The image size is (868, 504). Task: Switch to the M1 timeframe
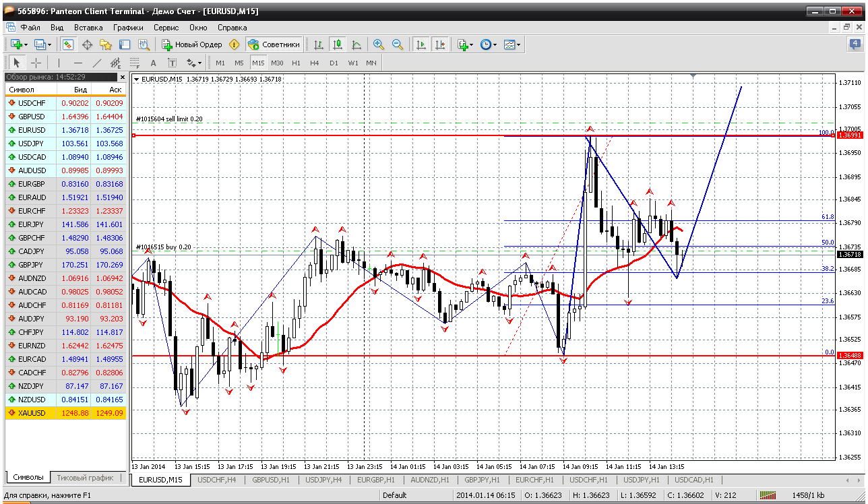pyautogui.click(x=220, y=63)
